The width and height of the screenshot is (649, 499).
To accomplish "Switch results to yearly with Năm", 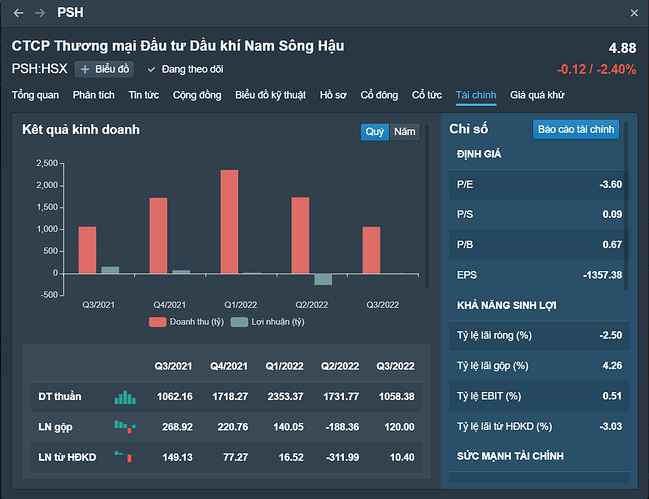I will [x=404, y=132].
